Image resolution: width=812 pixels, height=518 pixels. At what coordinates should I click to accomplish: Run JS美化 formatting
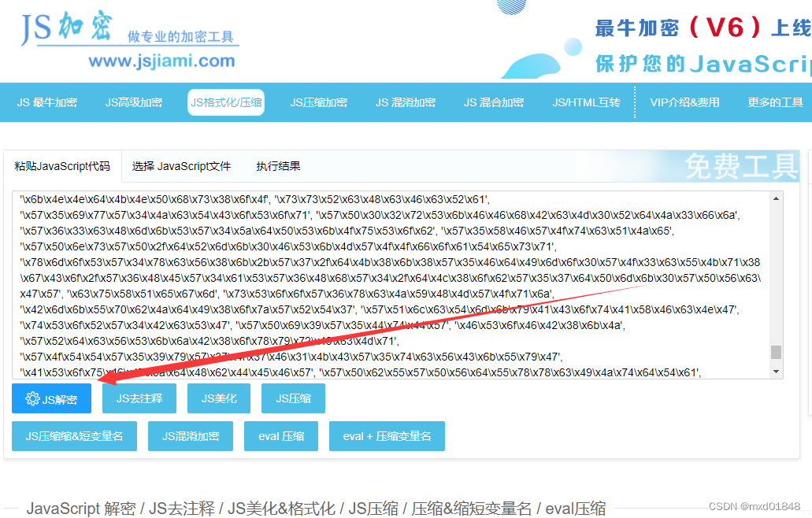[x=218, y=398]
